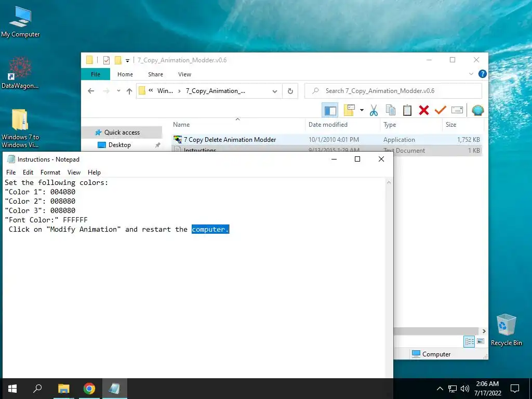The height and width of the screenshot is (399, 532).
Task: Click the folder options icon in Explorer toolbar
Action: tap(349, 110)
